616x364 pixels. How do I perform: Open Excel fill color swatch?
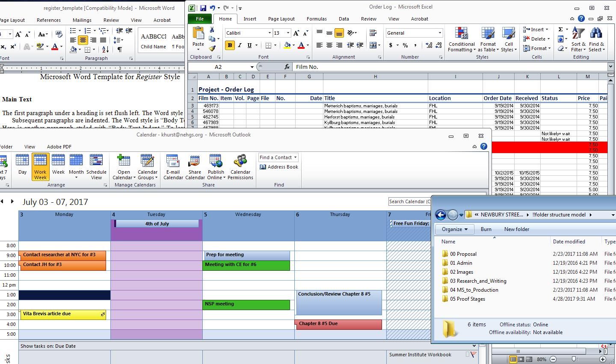(287, 45)
